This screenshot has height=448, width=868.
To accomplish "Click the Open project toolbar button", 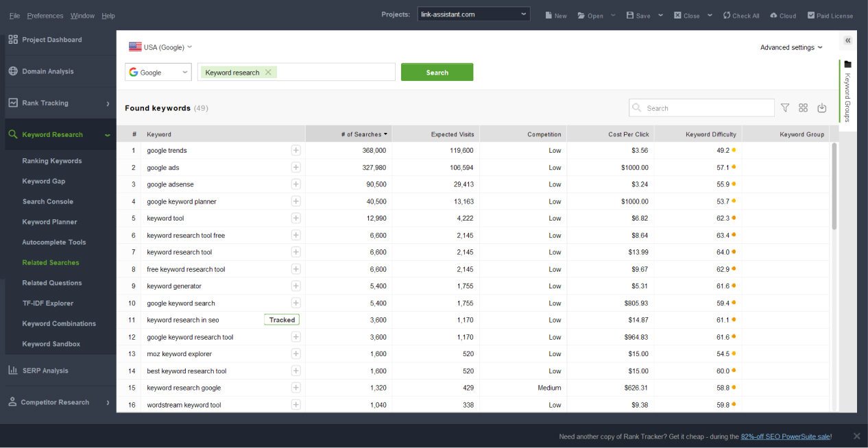I will (x=590, y=15).
